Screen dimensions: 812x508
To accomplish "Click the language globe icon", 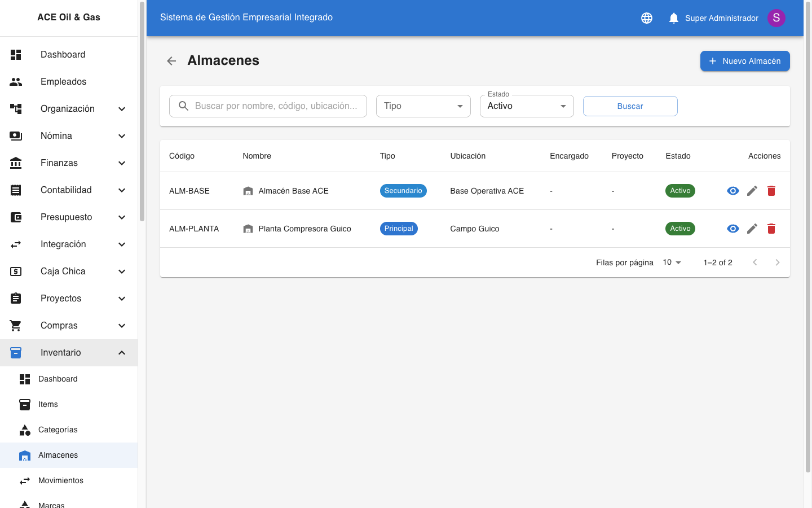I will 647,18.
